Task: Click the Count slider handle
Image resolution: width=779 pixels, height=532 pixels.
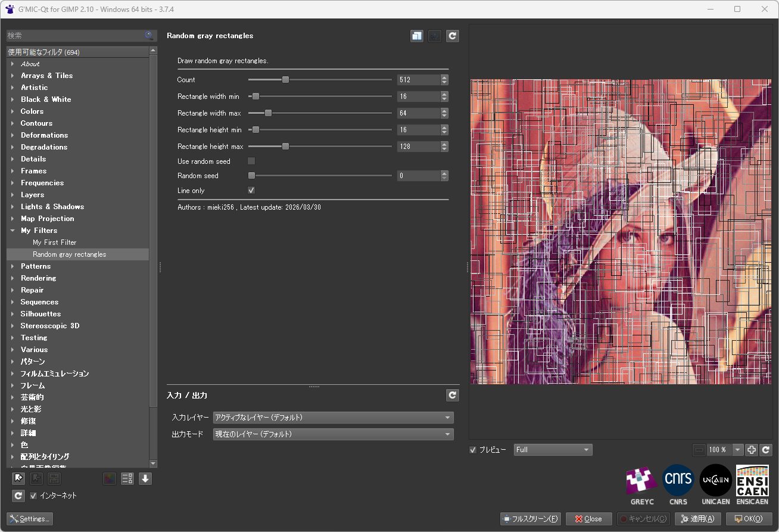Action: [x=285, y=79]
